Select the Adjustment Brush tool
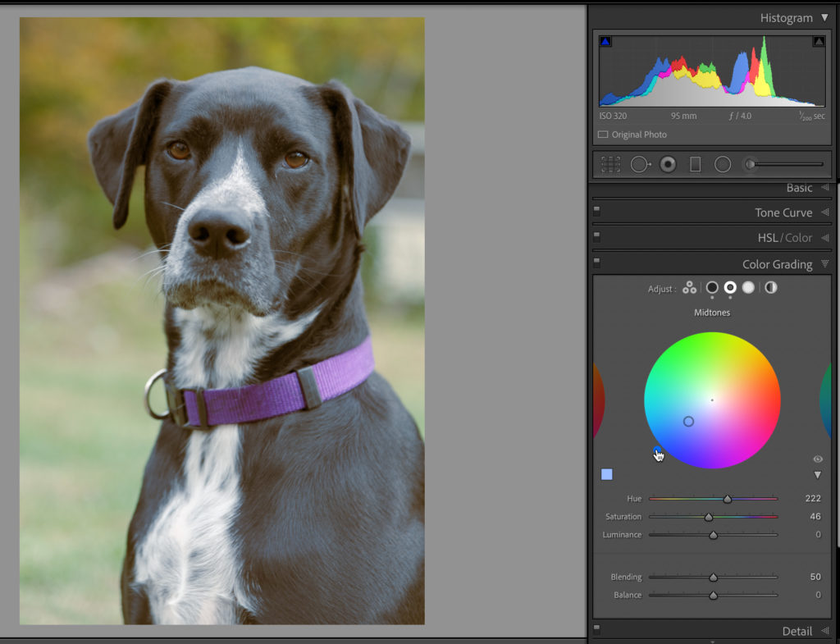This screenshot has width=840, height=644. coord(751,164)
